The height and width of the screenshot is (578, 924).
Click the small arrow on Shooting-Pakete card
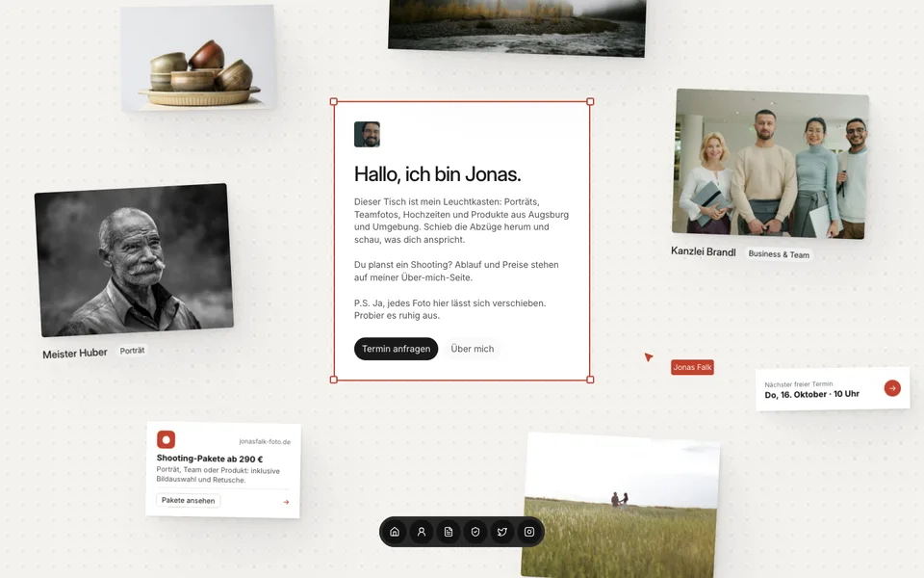(287, 502)
